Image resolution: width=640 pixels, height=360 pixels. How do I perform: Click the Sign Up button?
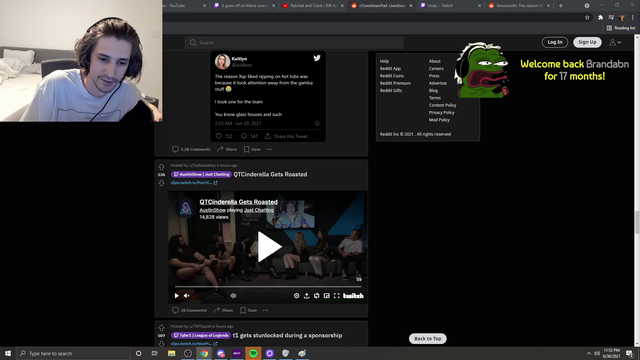587,42
